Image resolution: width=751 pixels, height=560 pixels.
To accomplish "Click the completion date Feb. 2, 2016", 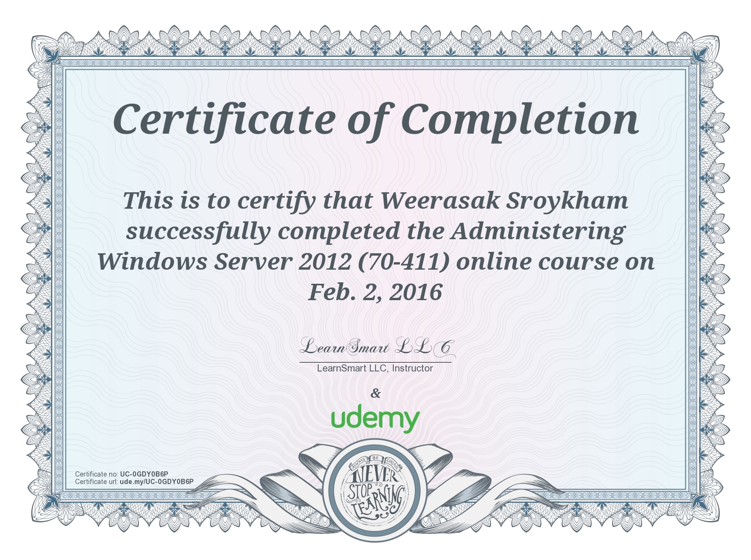I will (x=375, y=292).
